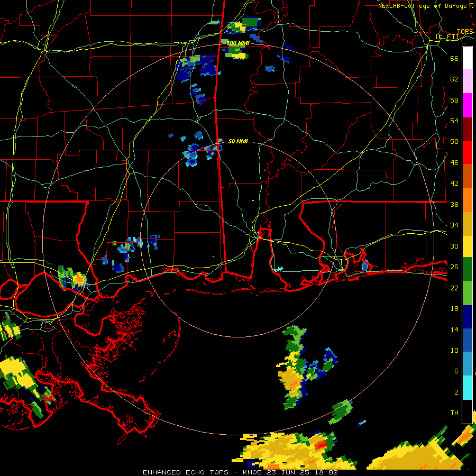
Task: Pick the dark navy legend color band
Action: [467, 317]
